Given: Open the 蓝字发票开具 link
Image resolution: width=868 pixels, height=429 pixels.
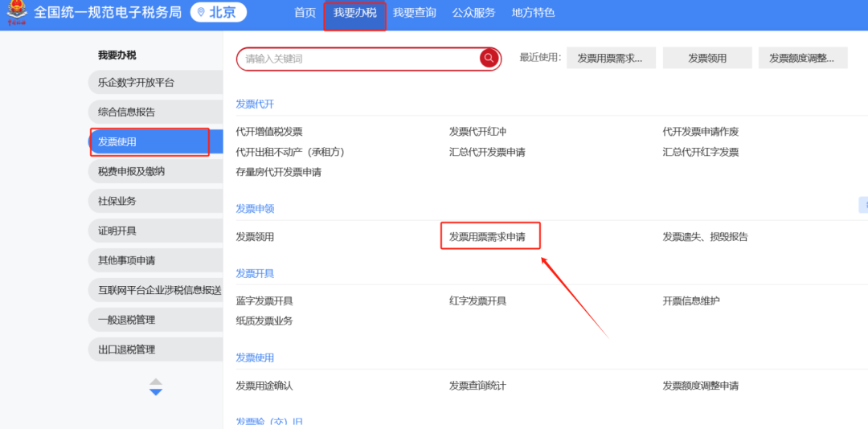Looking at the screenshot, I should pos(264,301).
